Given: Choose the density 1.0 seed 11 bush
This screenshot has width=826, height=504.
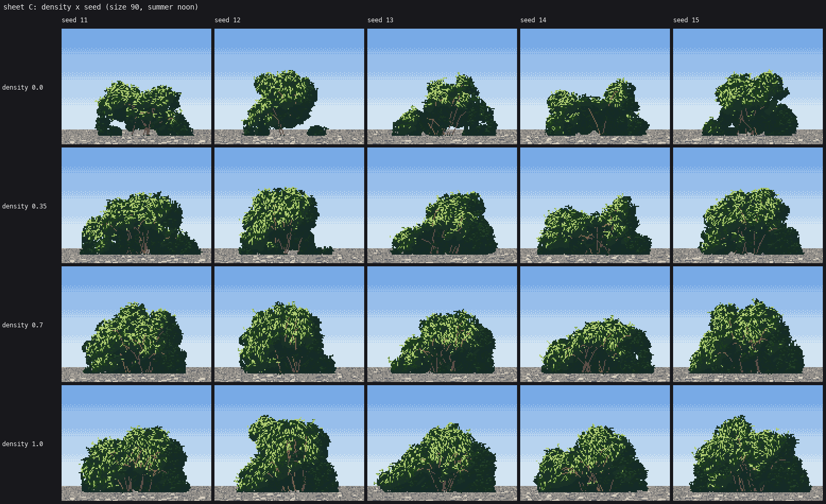Looking at the screenshot, I should coord(136,443).
